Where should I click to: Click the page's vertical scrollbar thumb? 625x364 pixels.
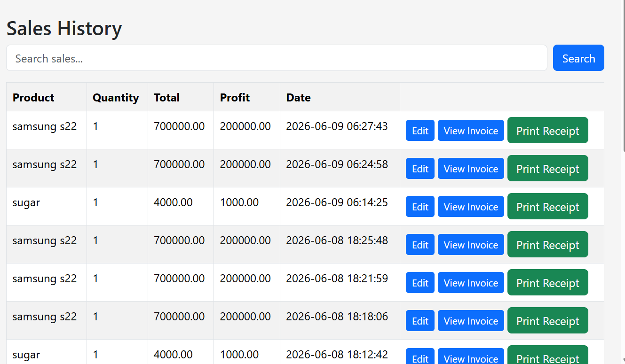(x=624, y=75)
